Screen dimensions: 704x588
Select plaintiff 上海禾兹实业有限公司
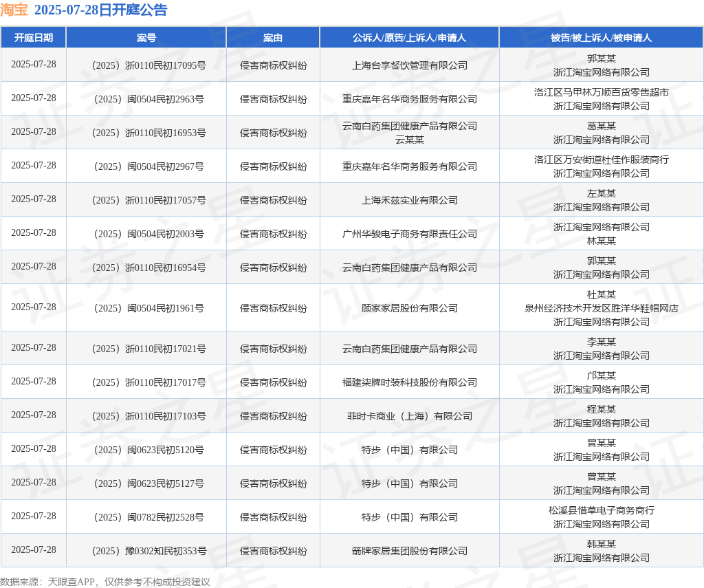[410, 200]
